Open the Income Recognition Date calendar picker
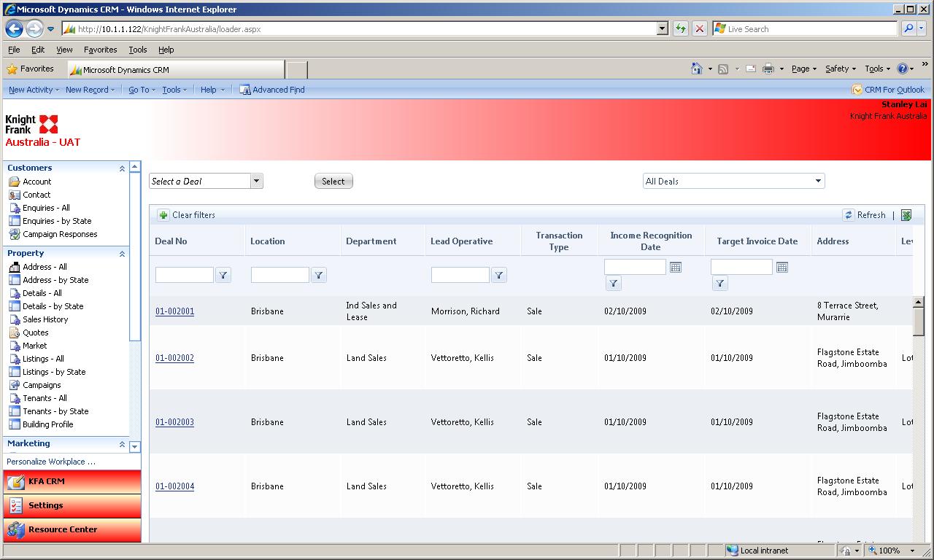Viewport: 934px width, 560px height. [676, 268]
